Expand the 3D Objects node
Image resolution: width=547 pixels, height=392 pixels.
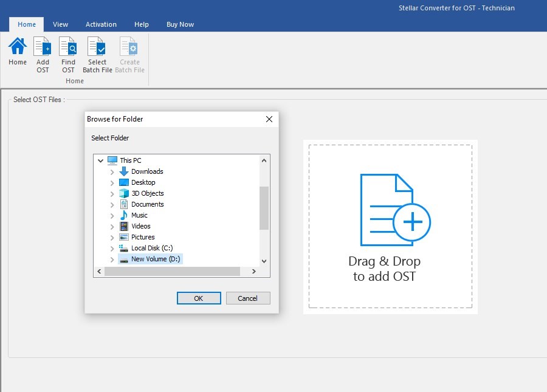(112, 194)
